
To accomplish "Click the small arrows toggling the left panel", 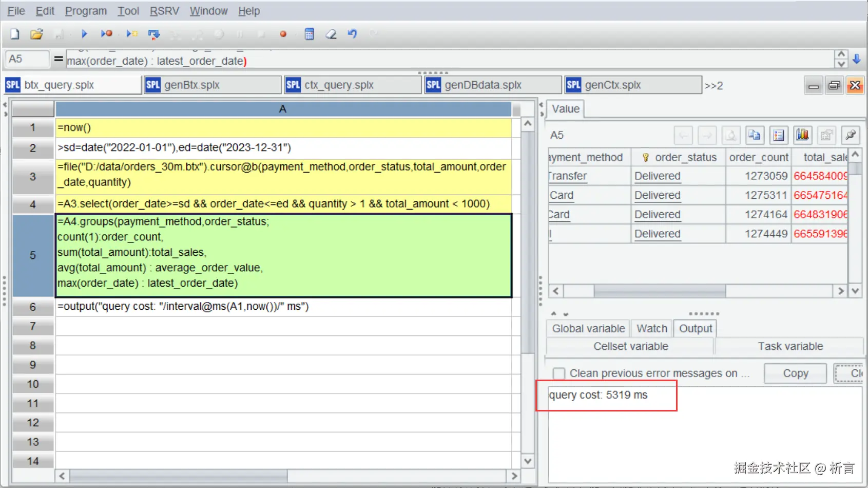I will pyautogui.click(x=5, y=109).
